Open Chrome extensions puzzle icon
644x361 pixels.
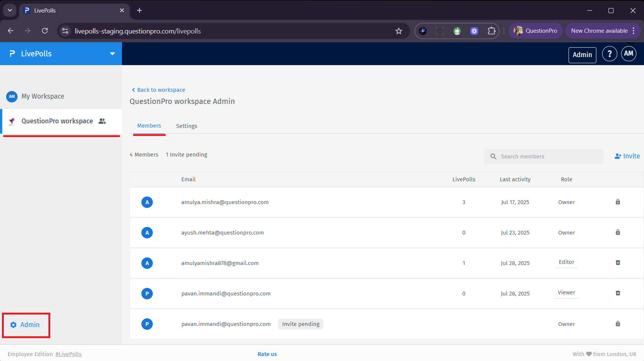[492, 31]
